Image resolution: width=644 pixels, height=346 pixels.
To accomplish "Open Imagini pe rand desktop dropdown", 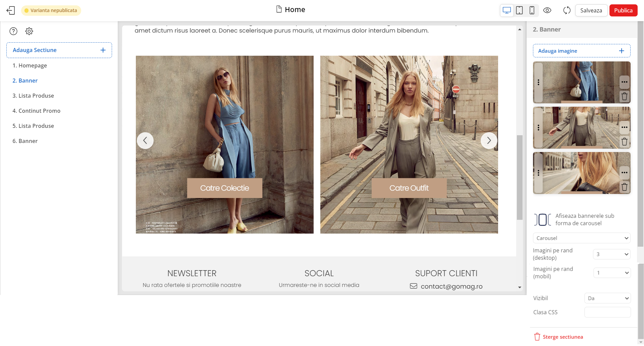I will 611,254.
